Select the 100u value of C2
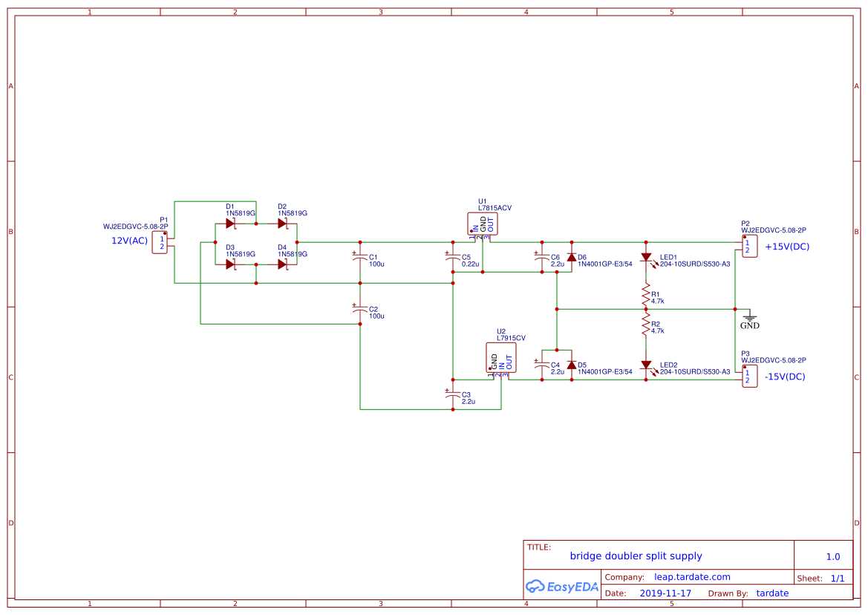This screenshot has height=615, width=868. [x=376, y=316]
